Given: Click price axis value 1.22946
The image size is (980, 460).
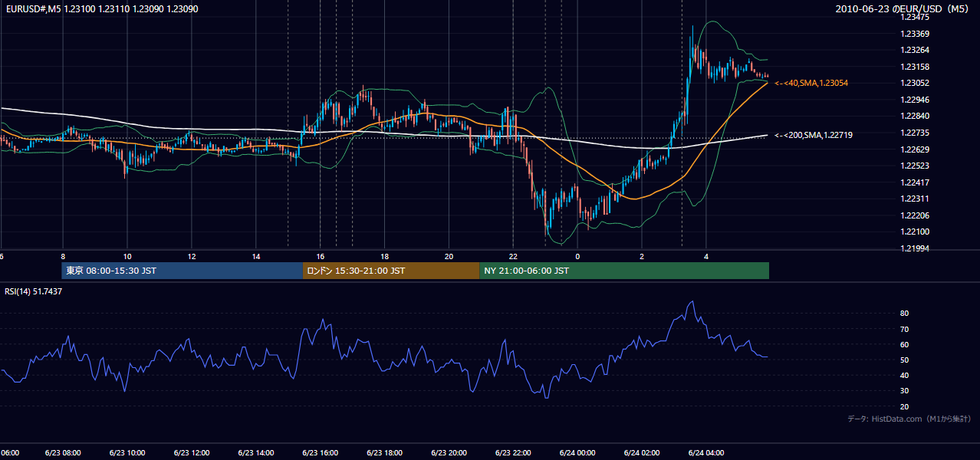Looking at the screenshot, I should [915, 100].
